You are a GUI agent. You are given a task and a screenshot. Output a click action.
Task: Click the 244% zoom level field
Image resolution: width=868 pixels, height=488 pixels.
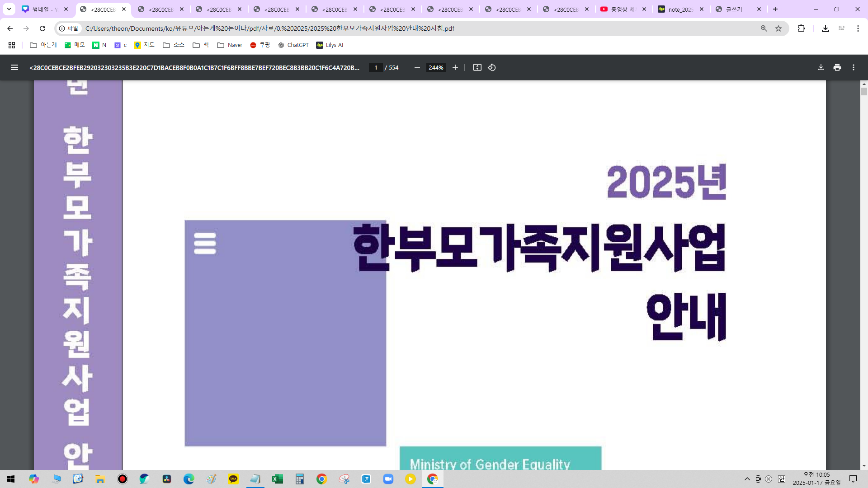pyautogui.click(x=436, y=67)
